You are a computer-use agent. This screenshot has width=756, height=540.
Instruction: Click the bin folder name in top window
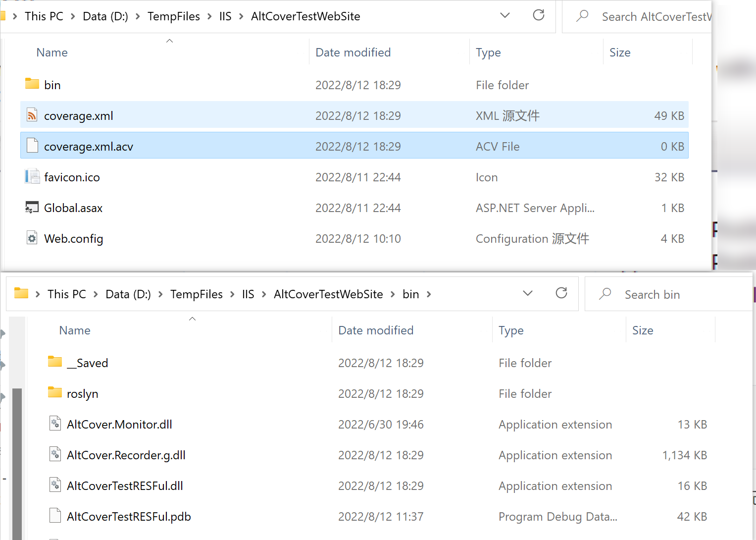[52, 85]
